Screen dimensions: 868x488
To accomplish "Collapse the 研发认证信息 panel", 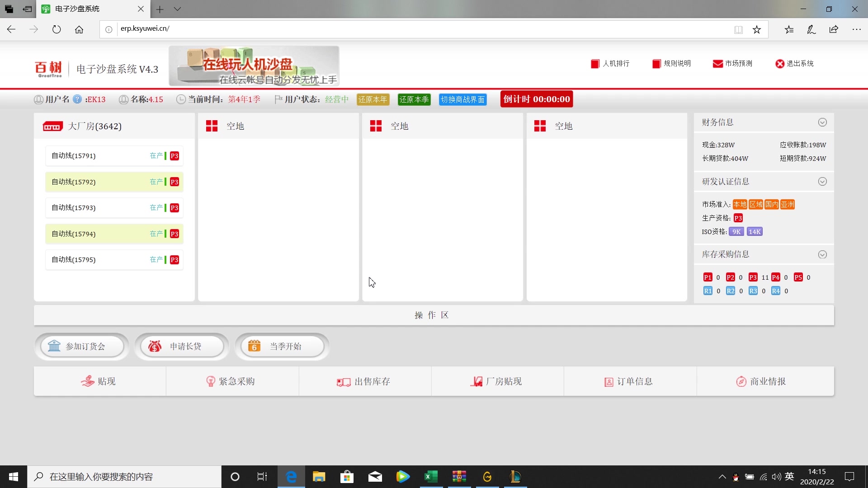I will (x=822, y=182).
